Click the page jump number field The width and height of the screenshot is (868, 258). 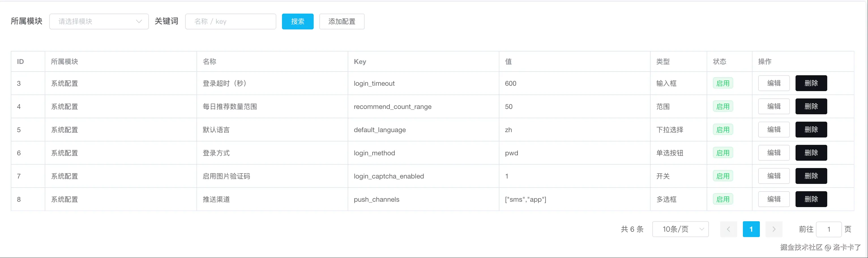pyautogui.click(x=829, y=229)
